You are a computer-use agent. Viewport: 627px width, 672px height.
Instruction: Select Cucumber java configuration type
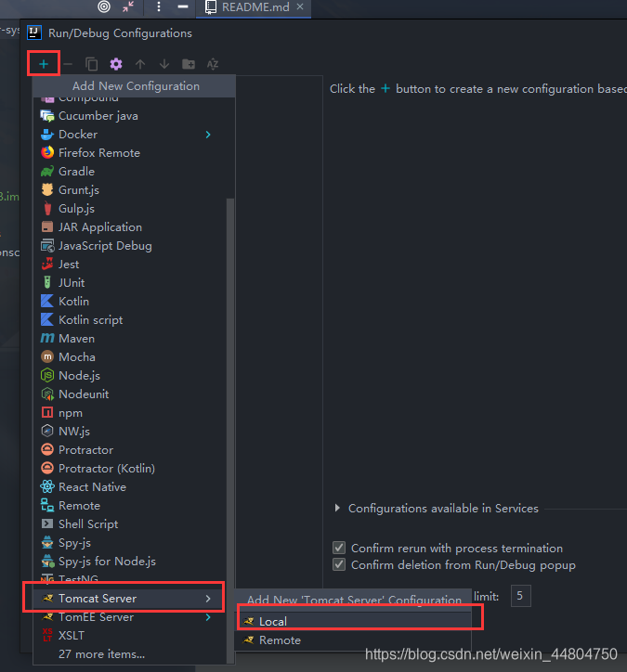point(129,116)
